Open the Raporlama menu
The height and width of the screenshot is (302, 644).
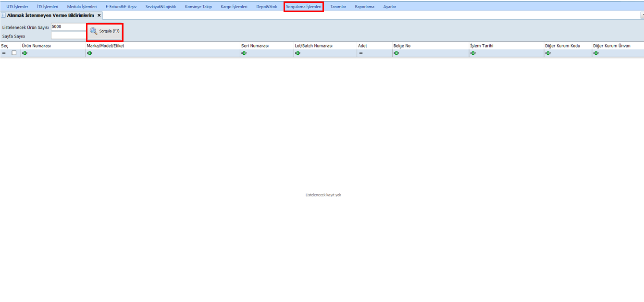pyautogui.click(x=364, y=7)
